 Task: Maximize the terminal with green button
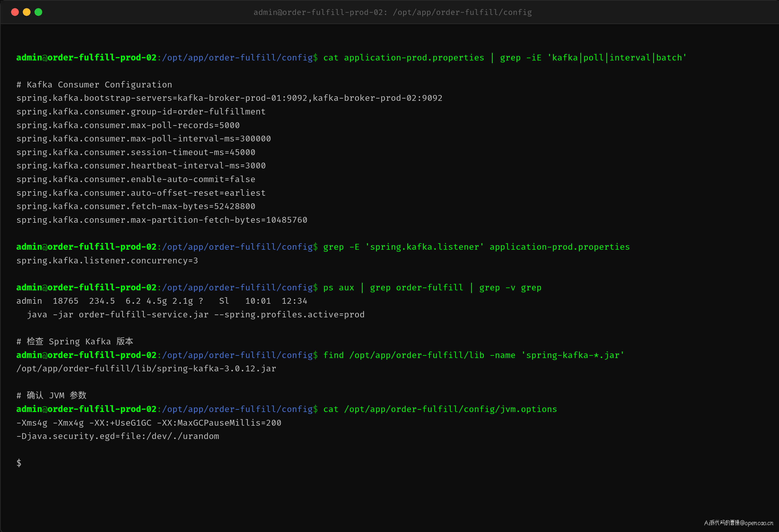(39, 12)
